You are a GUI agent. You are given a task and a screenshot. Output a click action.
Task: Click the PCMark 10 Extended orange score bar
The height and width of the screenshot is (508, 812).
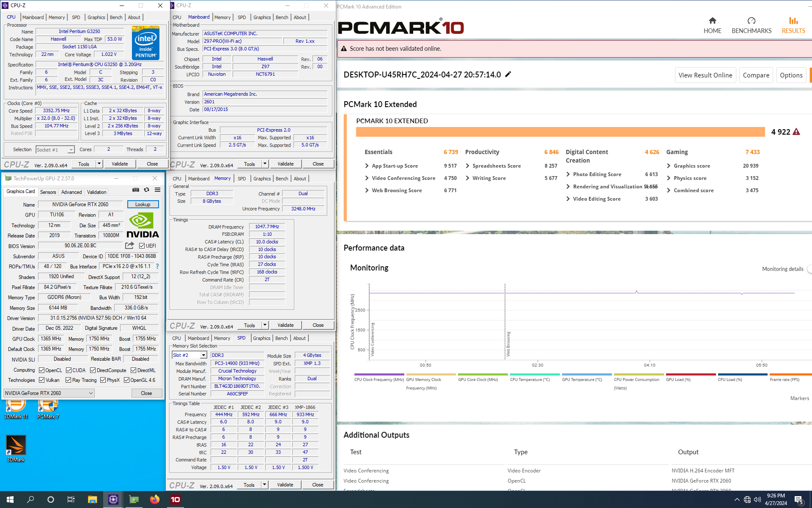[560, 132]
